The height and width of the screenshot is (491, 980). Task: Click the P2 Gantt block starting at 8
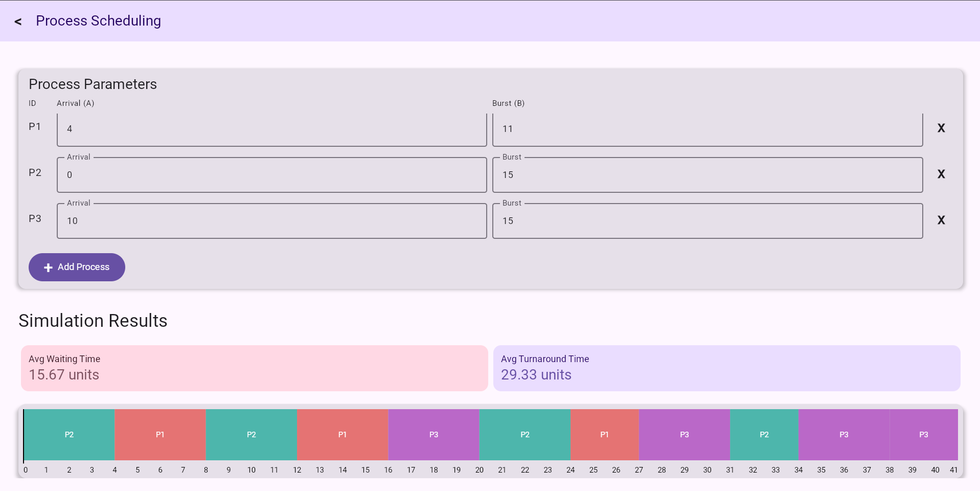coord(252,435)
